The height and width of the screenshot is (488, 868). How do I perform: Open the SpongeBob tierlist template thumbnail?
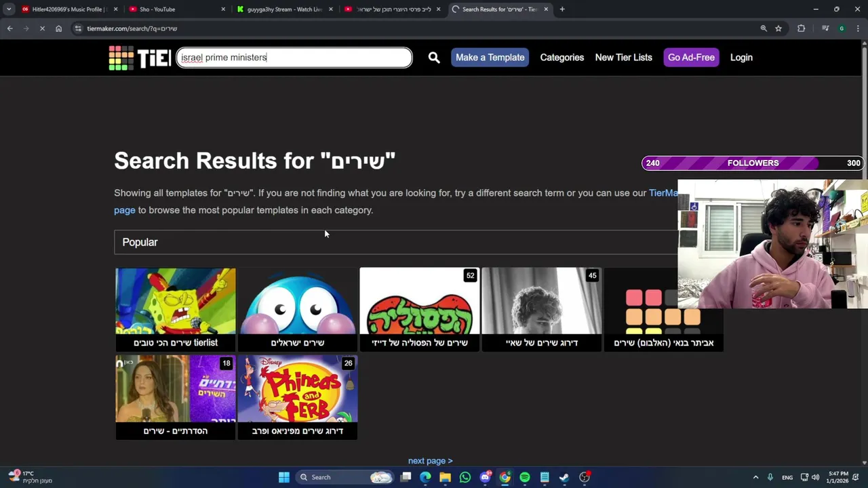[x=176, y=309]
